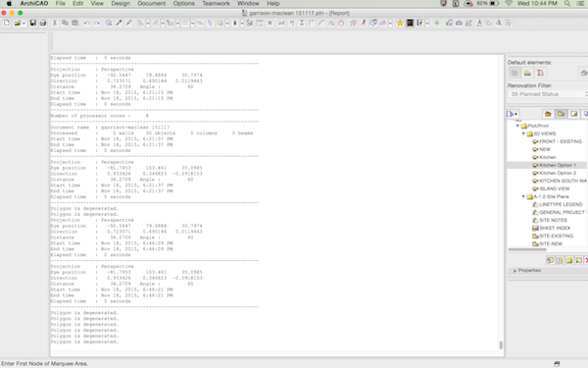The image size is (588, 368).
Task: Click the red X delete icon below Navigator
Action: tap(586, 260)
